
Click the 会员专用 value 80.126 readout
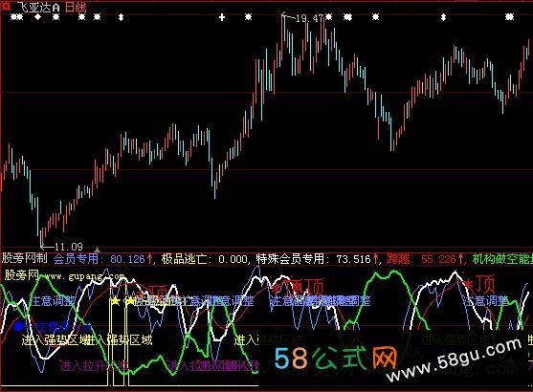click(x=103, y=259)
